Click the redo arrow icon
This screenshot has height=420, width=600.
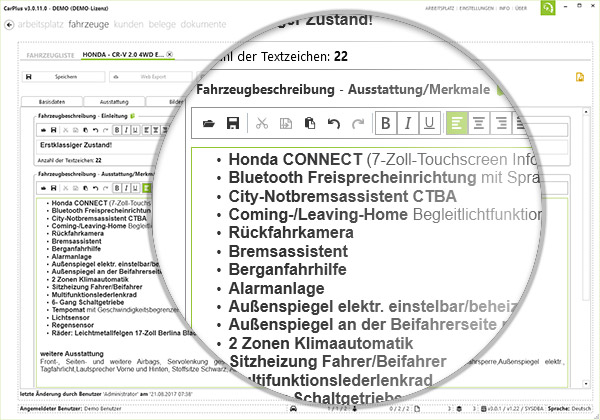coord(357,124)
